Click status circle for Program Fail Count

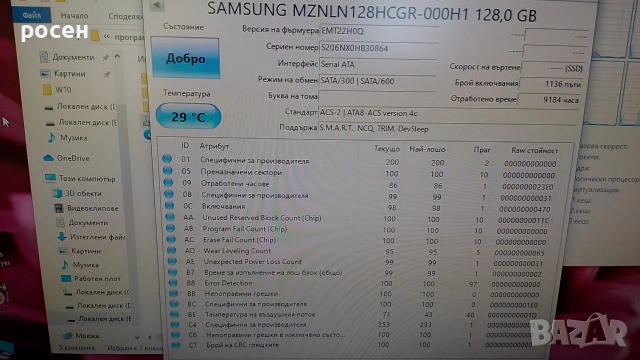coord(171,228)
